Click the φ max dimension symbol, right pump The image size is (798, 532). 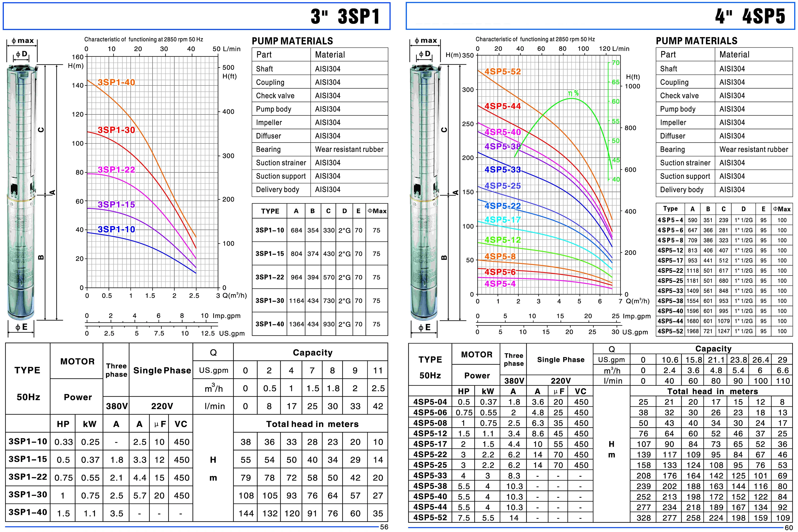point(426,41)
